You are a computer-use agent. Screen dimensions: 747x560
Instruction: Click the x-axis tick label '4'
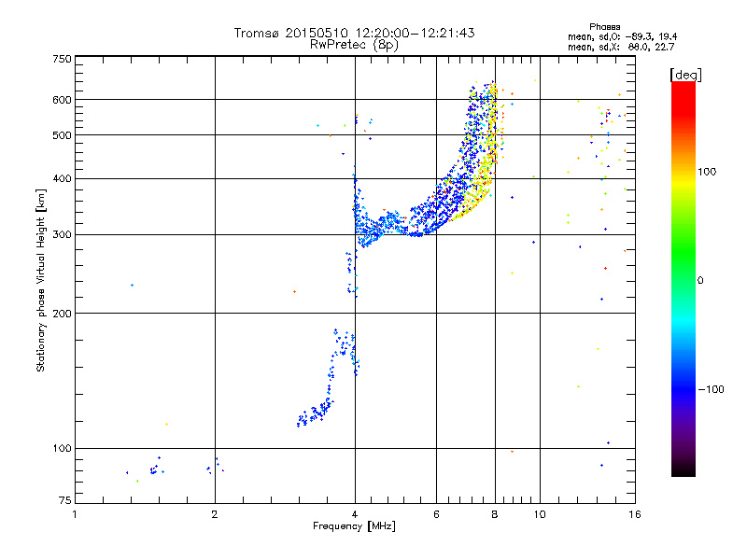(355, 514)
